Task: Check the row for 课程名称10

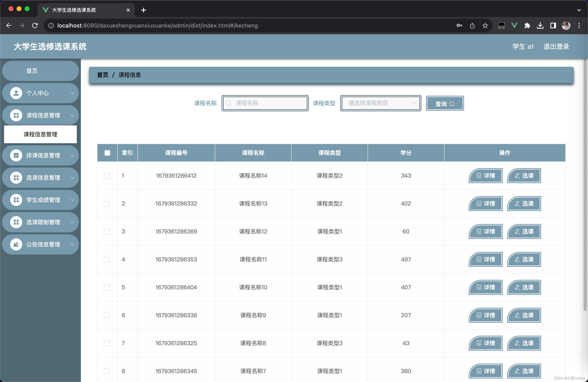Action: pos(107,288)
